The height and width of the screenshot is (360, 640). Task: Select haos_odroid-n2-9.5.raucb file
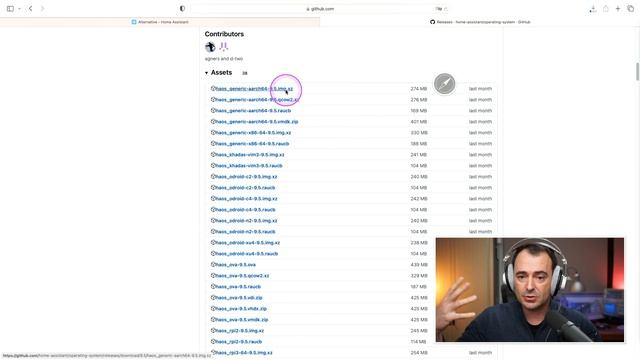[x=245, y=232]
